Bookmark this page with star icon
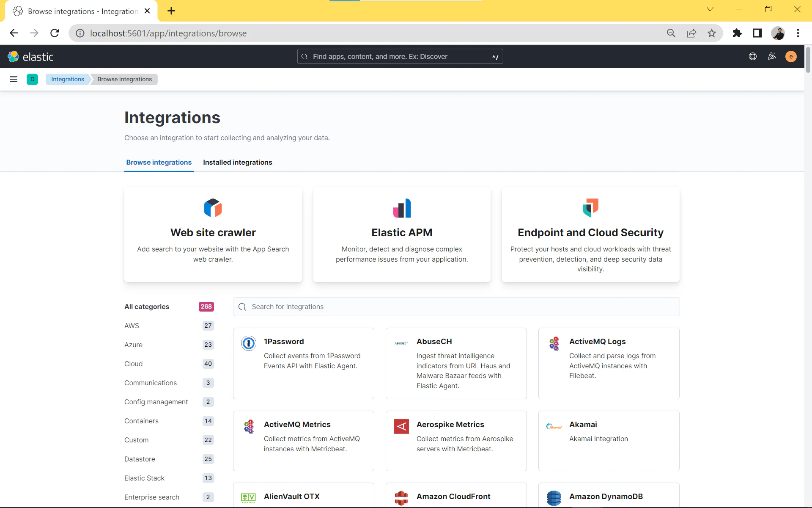The height and width of the screenshot is (508, 812). point(712,33)
